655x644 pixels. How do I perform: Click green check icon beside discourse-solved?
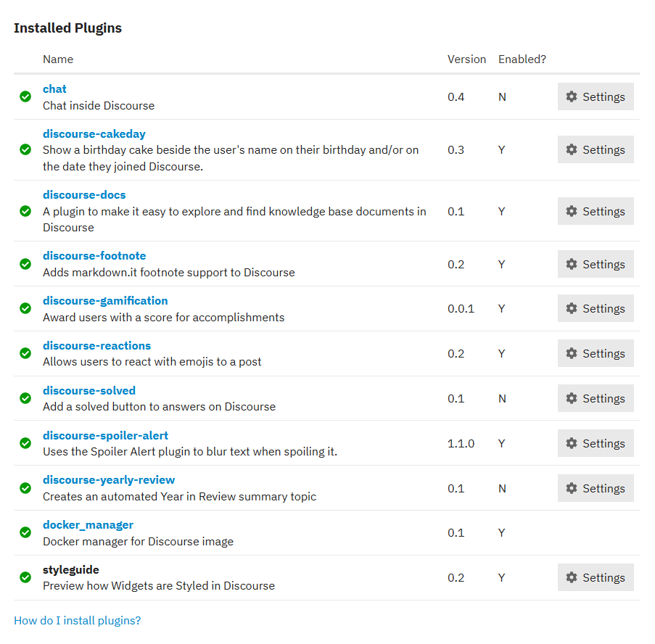click(x=25, y=398)
